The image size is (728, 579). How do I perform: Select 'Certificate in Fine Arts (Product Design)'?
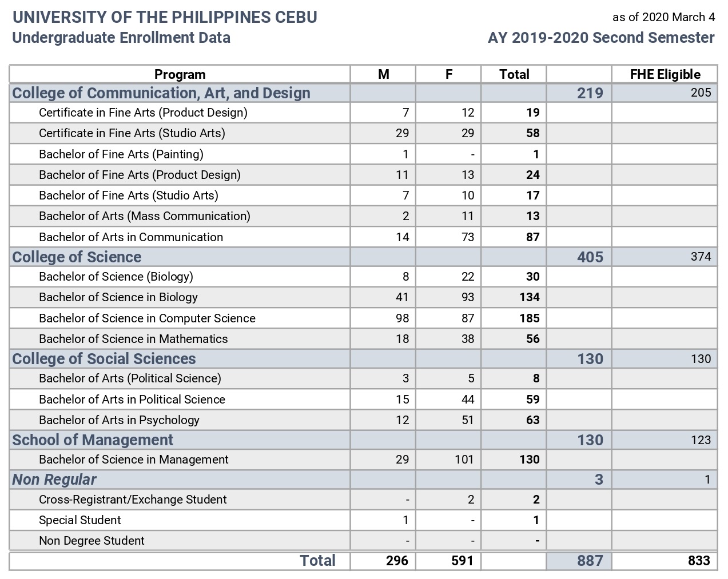point(143,113)
